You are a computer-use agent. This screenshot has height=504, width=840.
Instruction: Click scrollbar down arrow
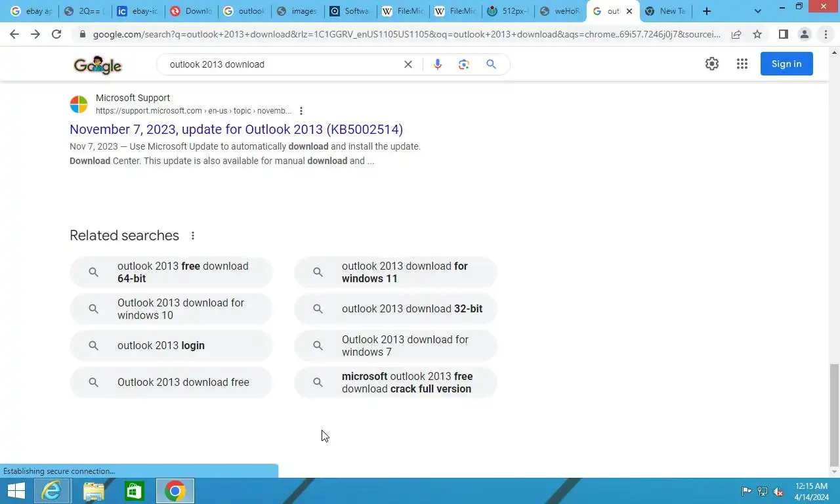[834, 472]
